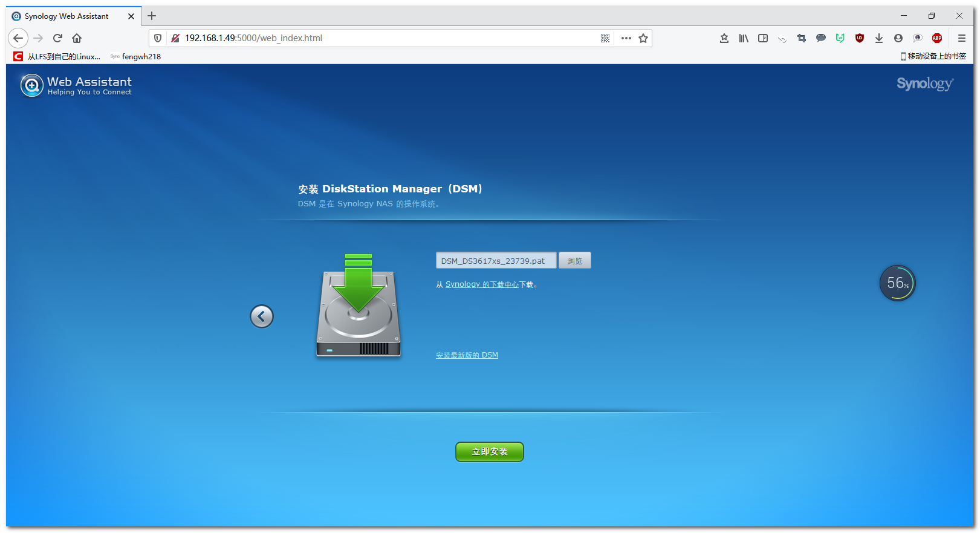Click the DSM_DS3617xs_23739.pat file field
The width and height of the screenshot is (980, 533).
[x=496, y=261]
